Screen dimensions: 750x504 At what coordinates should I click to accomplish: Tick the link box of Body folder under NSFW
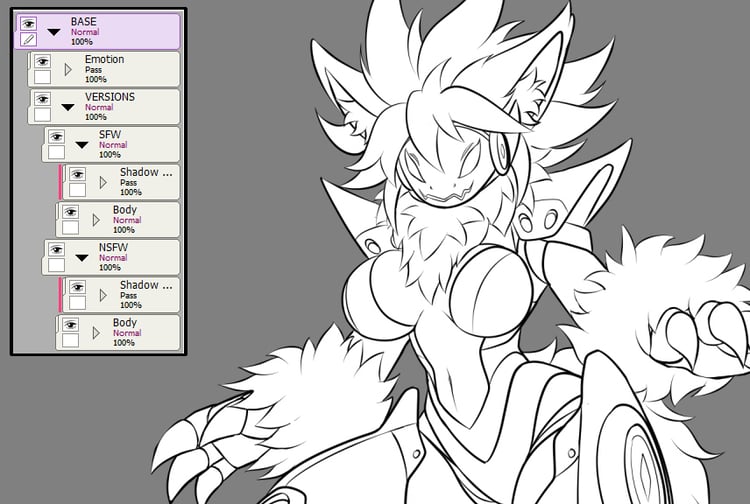(x=70, y=340)
